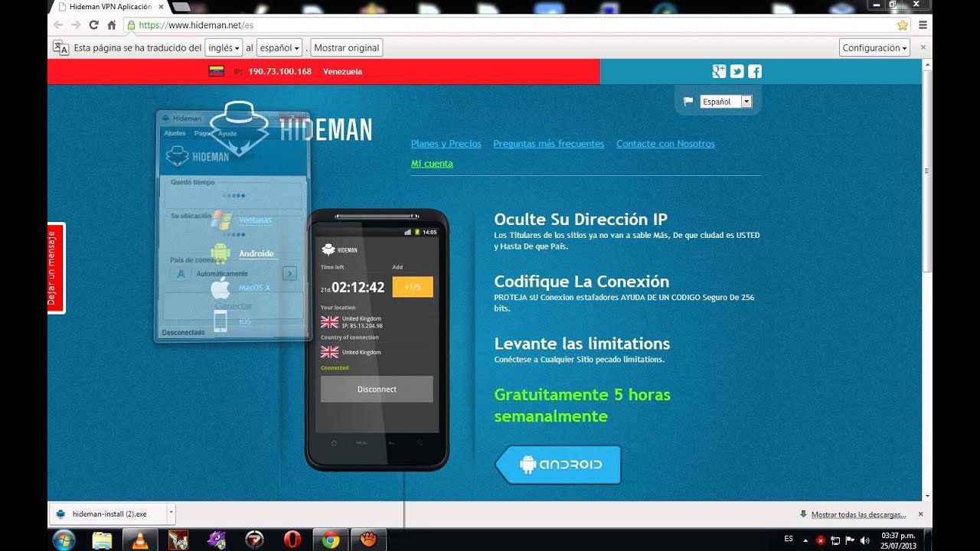Viewport: 980px width, 551px height.
Task: Select the Androide platform link
Action: (x=256, y=254)
